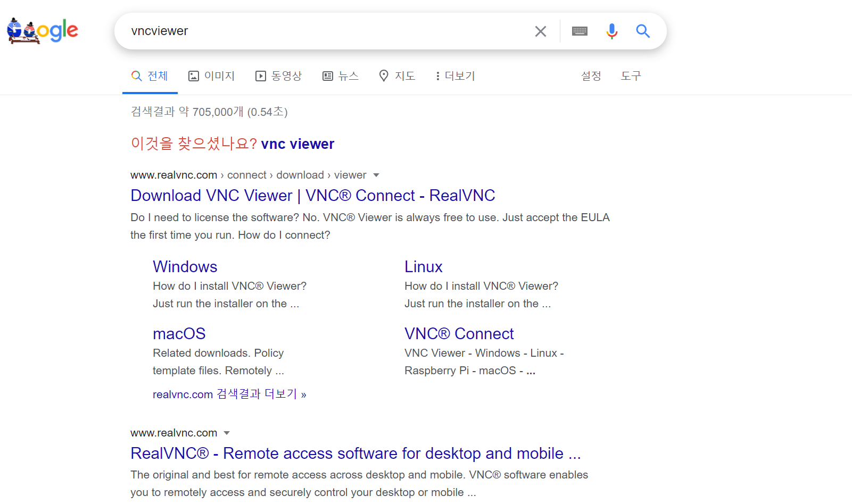Viewport: 852px width, 504px height.
Task: Click the Google doodle logo
Action: coord(43,31)
